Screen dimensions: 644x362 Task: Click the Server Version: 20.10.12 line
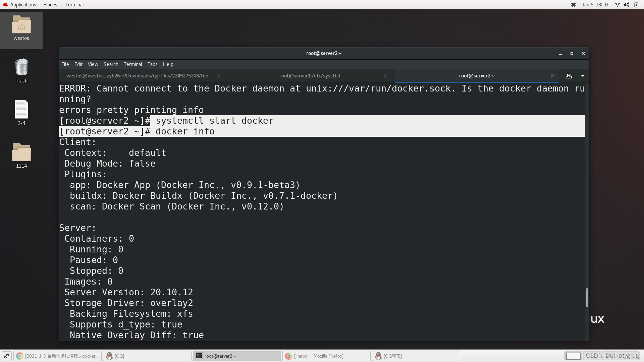pyautogui.click(x=129, y=292)
